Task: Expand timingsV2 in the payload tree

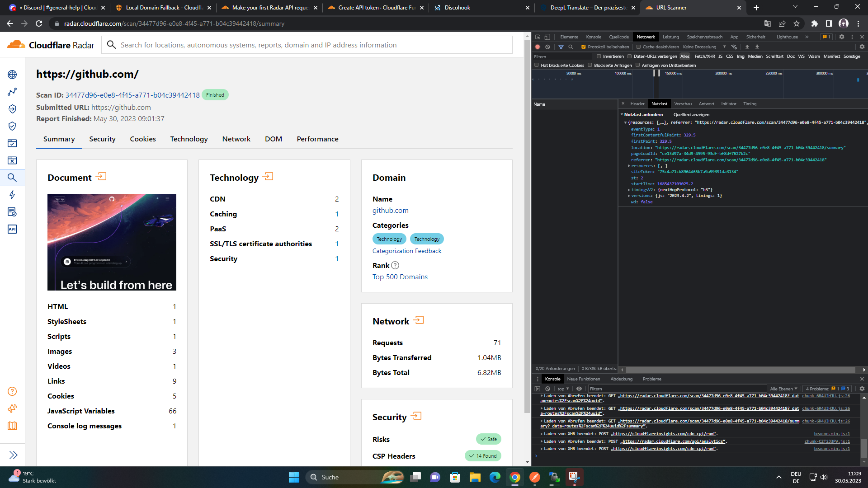Action: click(x=629, y=190)
